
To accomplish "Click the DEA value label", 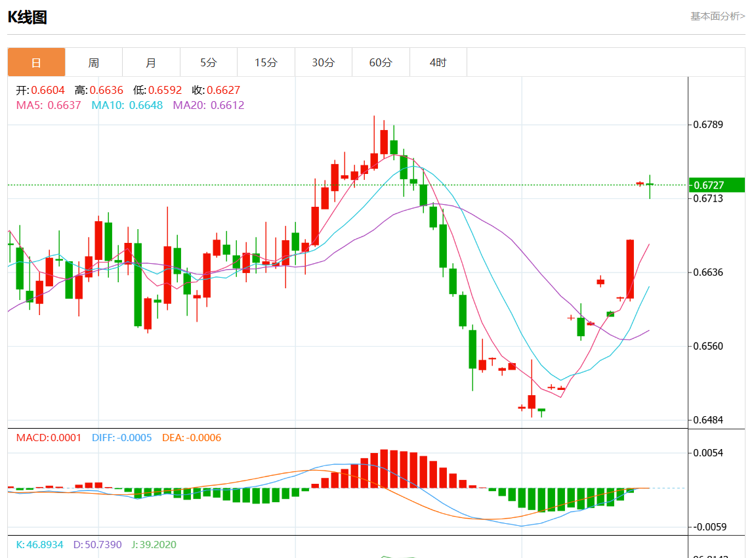I will click(192, 437).
